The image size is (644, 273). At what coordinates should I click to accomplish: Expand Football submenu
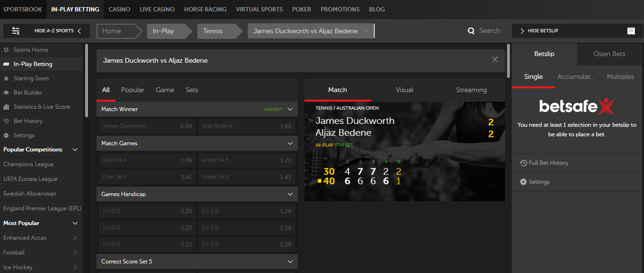tap(75, 253)
